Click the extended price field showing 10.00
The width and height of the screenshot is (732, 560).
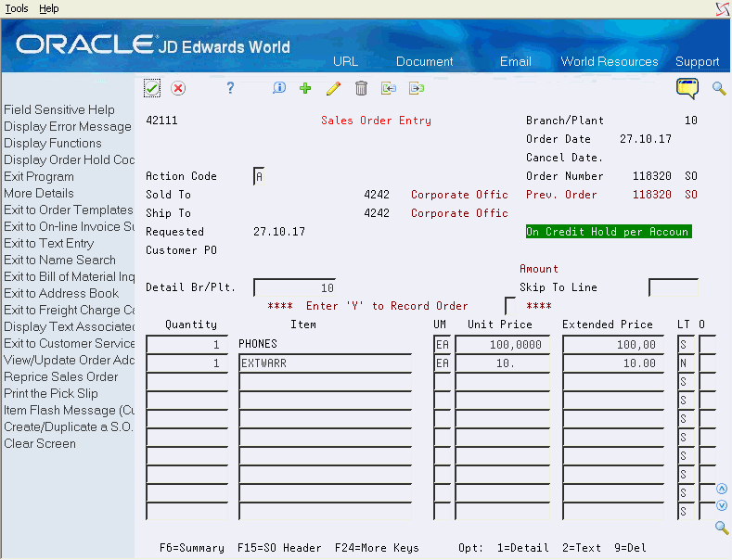click(x=613, y=363)
